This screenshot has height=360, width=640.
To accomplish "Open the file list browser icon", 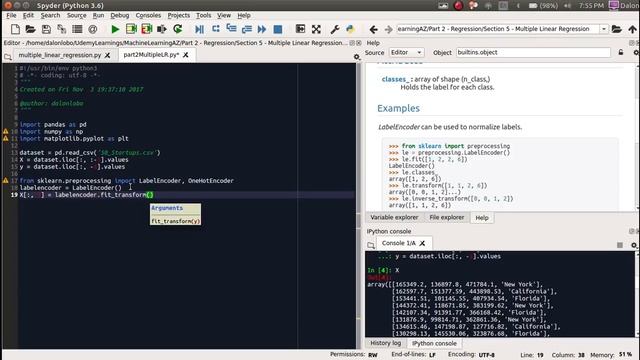I will click(x=77, y=29).
